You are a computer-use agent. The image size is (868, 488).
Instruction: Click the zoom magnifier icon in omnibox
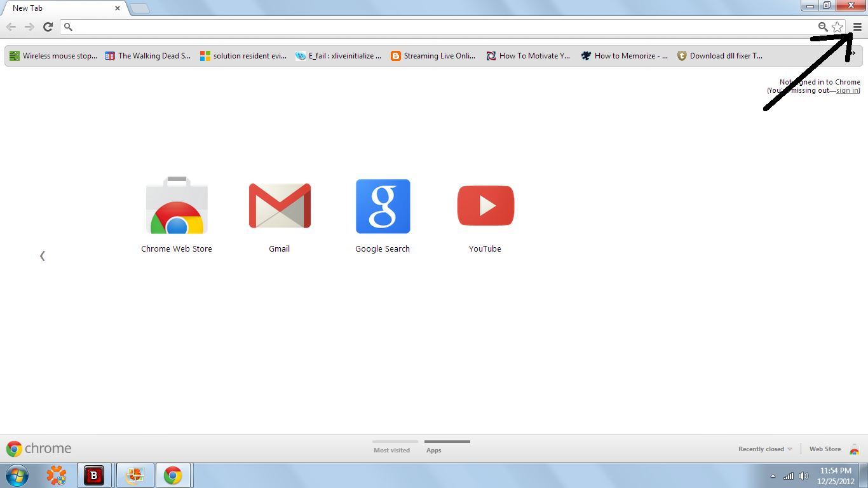tap(823, 27)
